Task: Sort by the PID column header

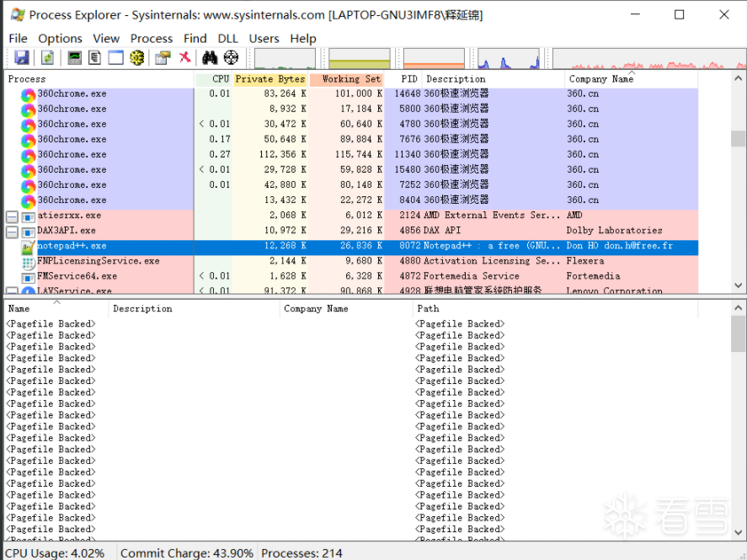Action: (x=403, y=79)
